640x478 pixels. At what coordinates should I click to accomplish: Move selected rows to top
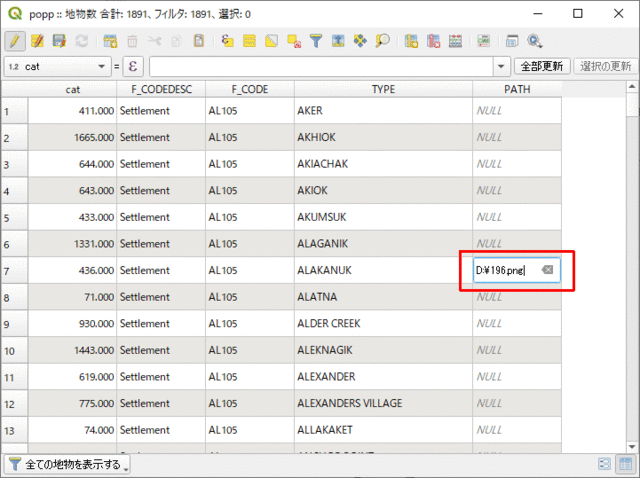coord(338,41)
